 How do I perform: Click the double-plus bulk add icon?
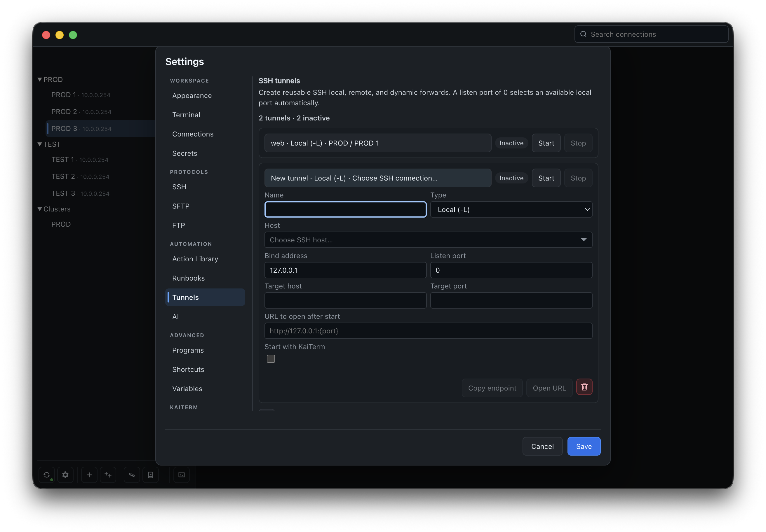tap(108, 475)
